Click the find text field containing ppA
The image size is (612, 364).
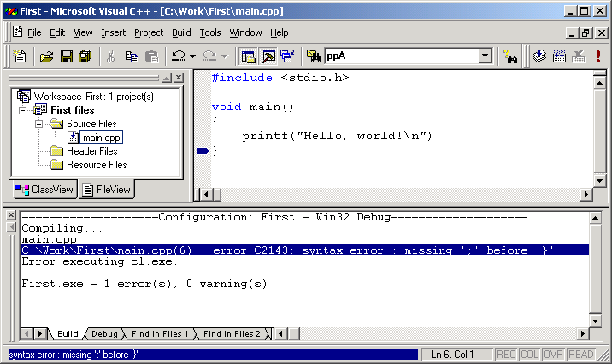pos(402,56)
